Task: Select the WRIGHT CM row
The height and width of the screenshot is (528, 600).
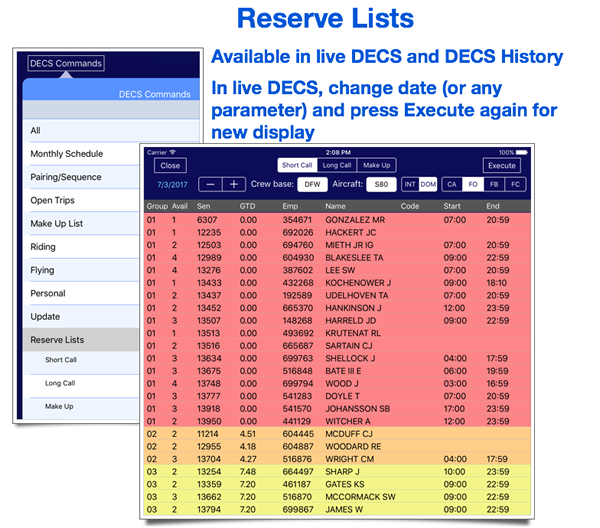Action: tap(338, 459)
